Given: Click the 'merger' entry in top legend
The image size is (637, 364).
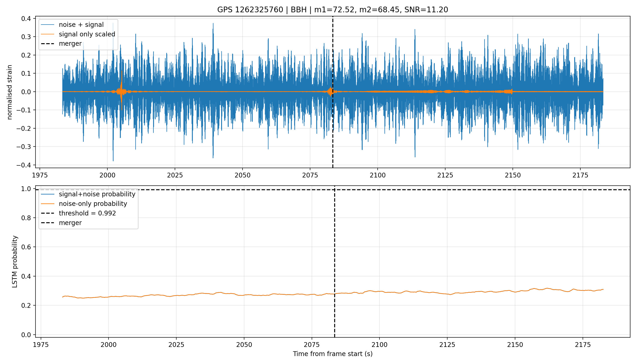Looking at the screenshot, I should pos(70,43).
